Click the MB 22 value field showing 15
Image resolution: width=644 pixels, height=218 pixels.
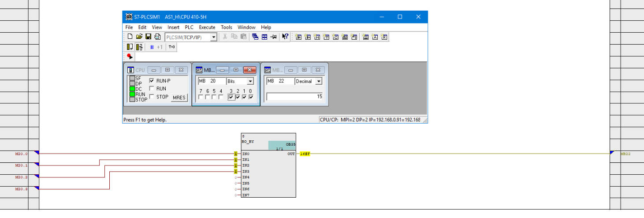tap(294, 97)
